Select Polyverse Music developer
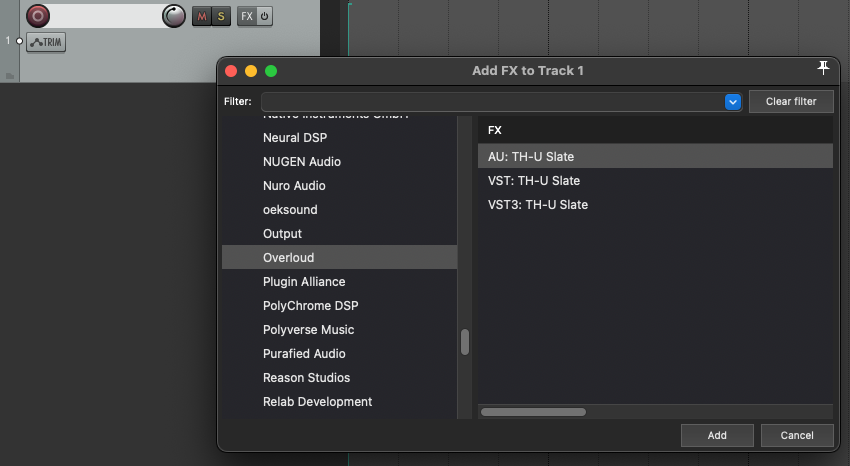Image resolution: width=850 pixels, height=466 pixels. pos(339,329)
